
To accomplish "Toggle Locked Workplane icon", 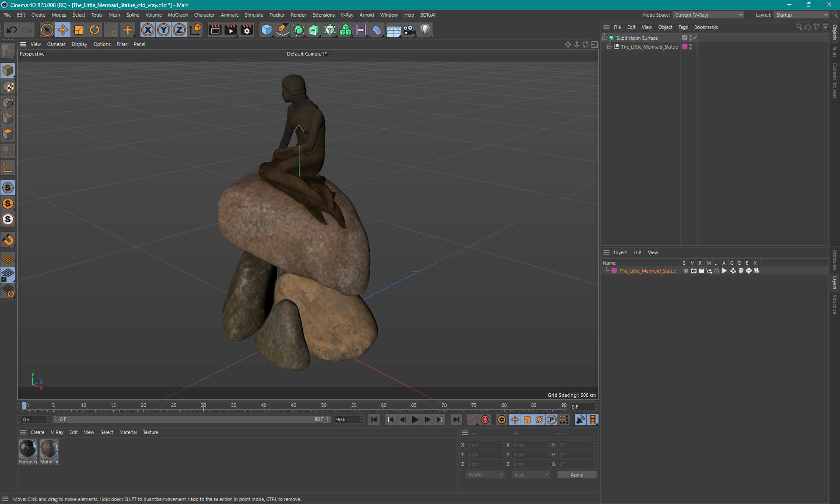I will point(8,275).
